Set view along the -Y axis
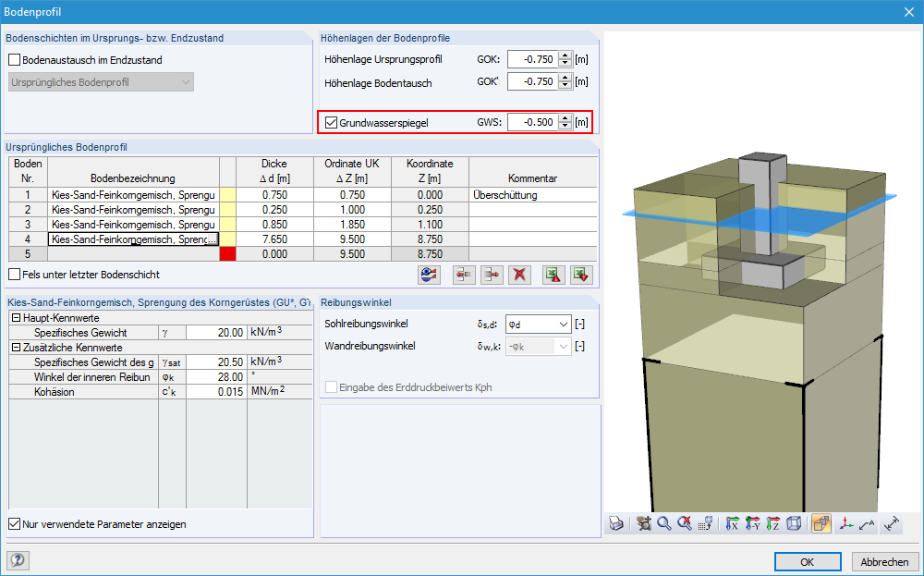Image resolution: width=924 pixels, height=576 pixels. [752, 523]
